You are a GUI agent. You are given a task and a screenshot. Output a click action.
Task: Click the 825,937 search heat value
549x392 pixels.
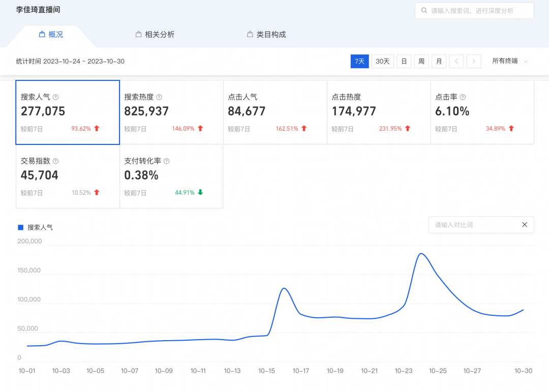click(146, 111)
